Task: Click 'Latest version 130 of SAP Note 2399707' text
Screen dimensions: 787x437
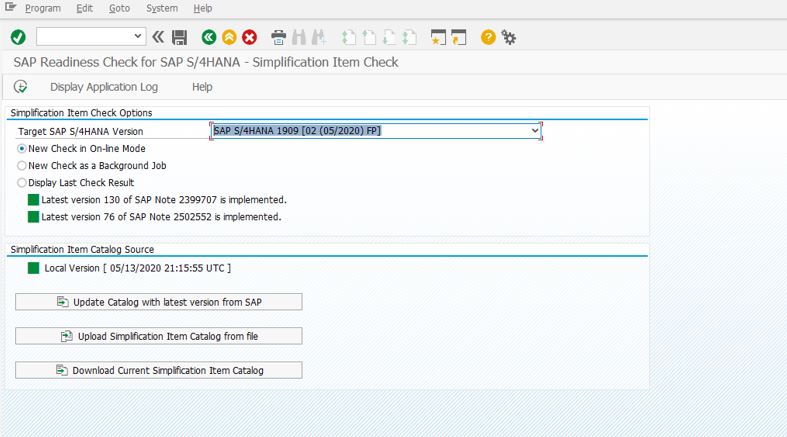Action: (128, 200)
